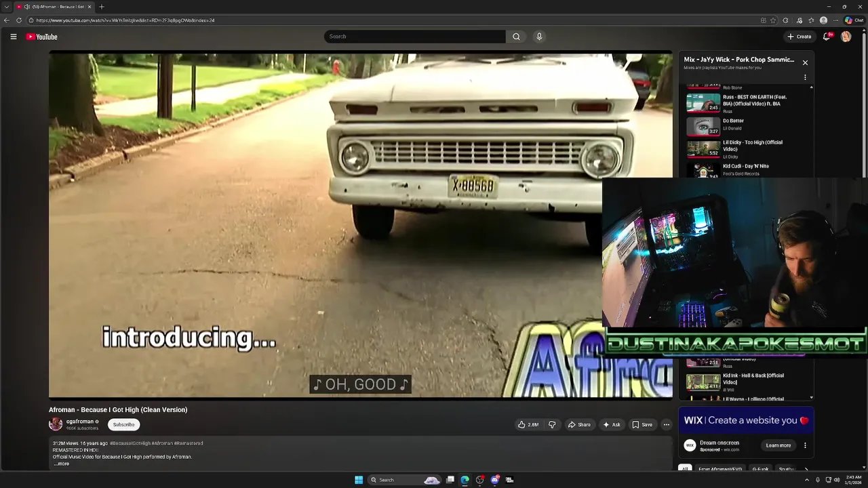Show more chips with the right chevron
Viewport: 868px width, 488px height.
[x=806, y=469]
